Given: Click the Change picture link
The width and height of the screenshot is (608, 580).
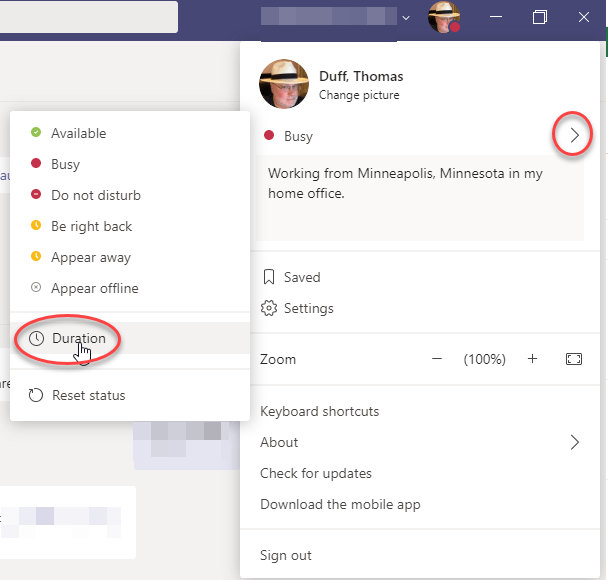Looking at the screenshot, I should click(x=359, y=96).
